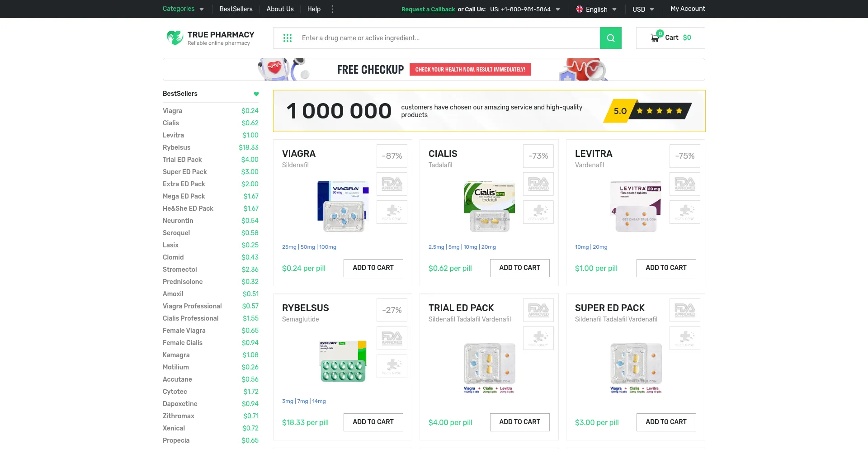
Task: Click the pills badge icon on the Rybelsus card
Action: [x=392, y=366]
